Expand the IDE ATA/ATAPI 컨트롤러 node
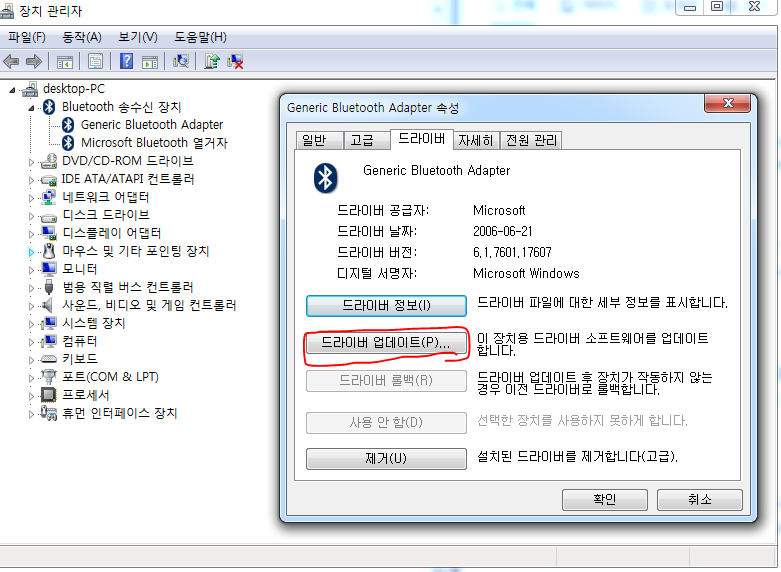This screenshot has width=781, height=572. tap(31, 180)
